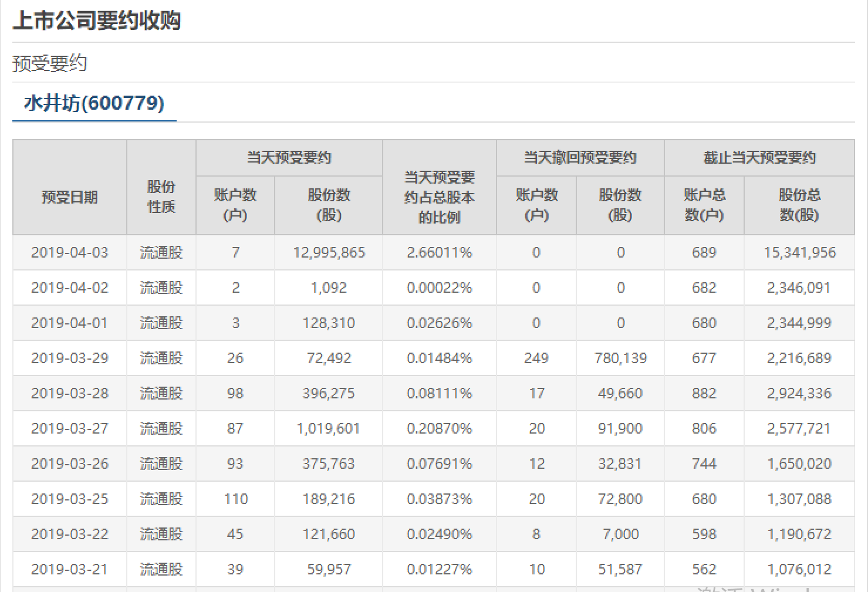Click the 396,275 shares cell
Image resolution: width=868 pixels, height=592 pixels.
[329, 394]
